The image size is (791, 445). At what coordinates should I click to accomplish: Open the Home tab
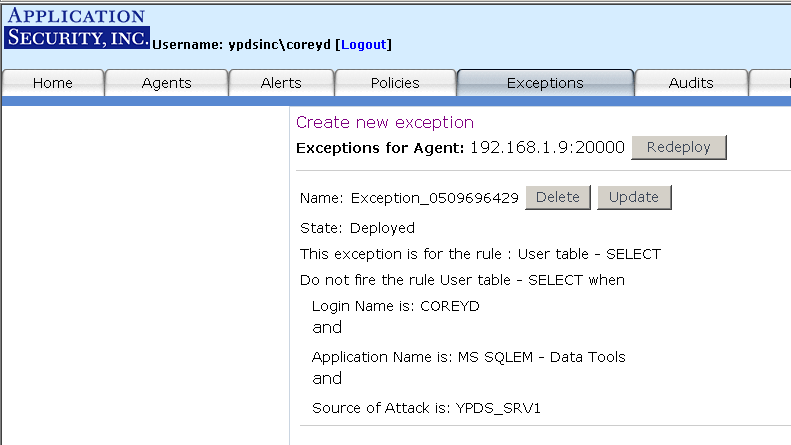point(53,83)
